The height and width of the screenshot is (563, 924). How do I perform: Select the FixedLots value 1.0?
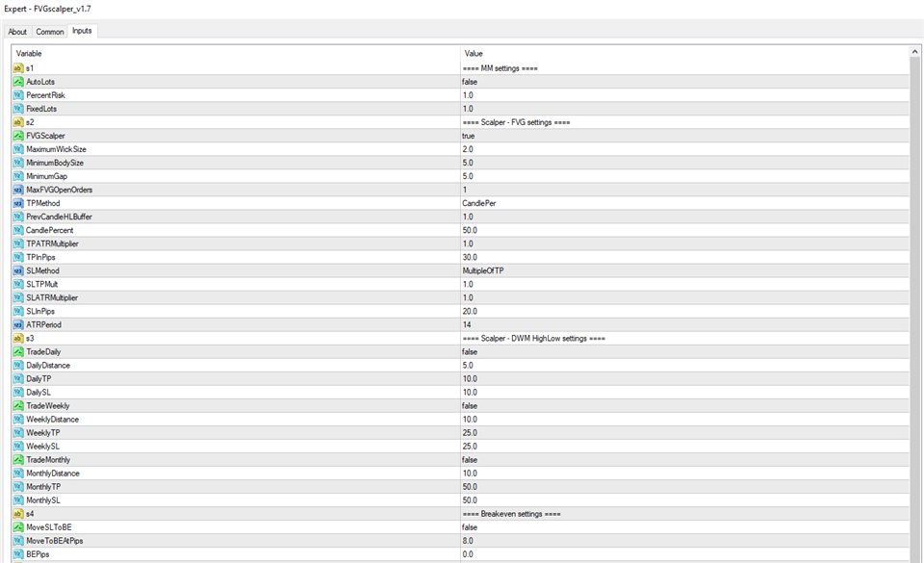[x=468, y=109]
